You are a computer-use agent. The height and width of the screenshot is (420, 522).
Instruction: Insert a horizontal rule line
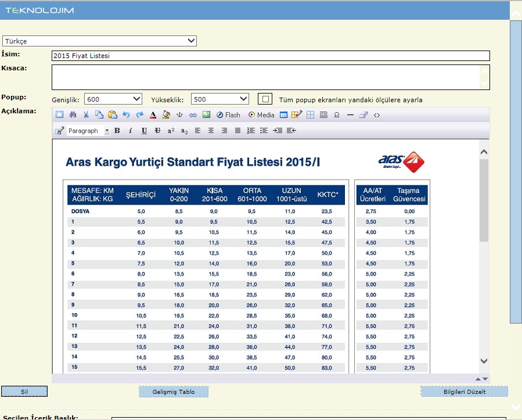pyautogui.click(x=350, y=115)
